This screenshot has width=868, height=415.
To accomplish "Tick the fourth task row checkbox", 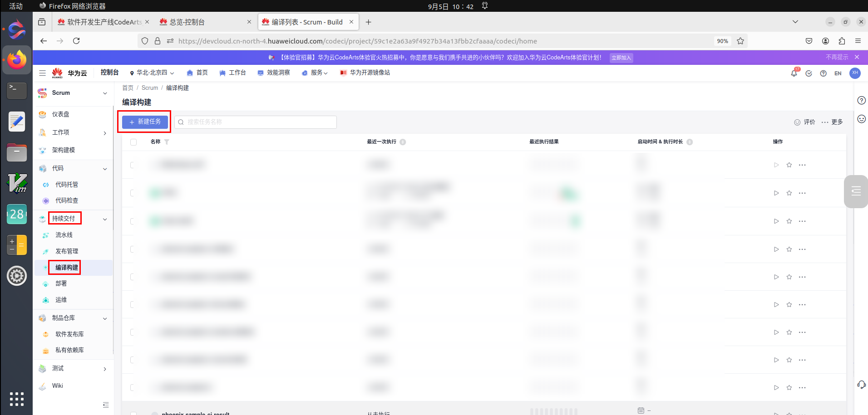I will [133, 249].
